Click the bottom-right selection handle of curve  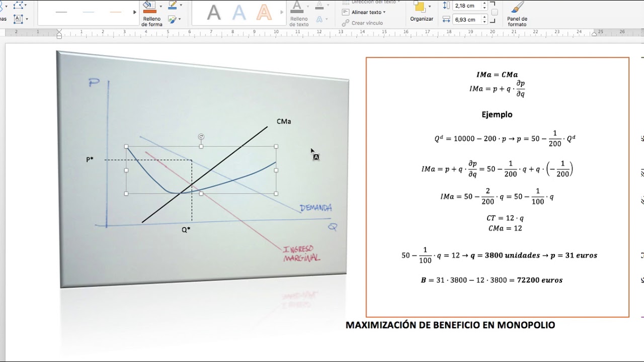276,194
